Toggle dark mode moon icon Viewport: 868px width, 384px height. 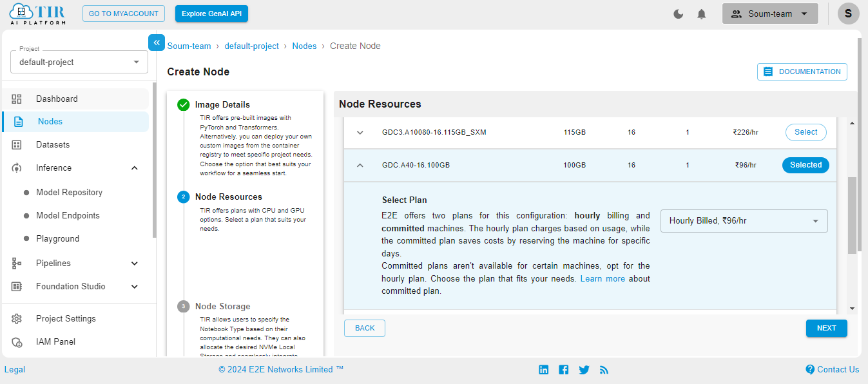[679, 14]
